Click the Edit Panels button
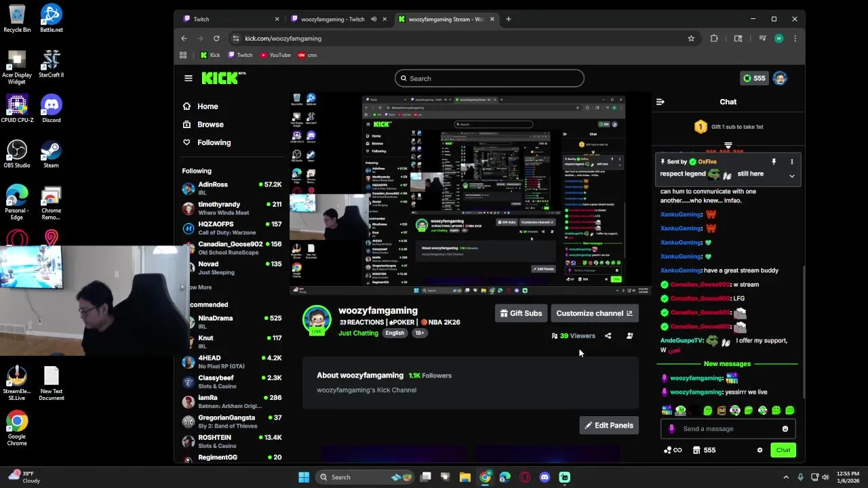868x488 pixels. click(609, 426)
